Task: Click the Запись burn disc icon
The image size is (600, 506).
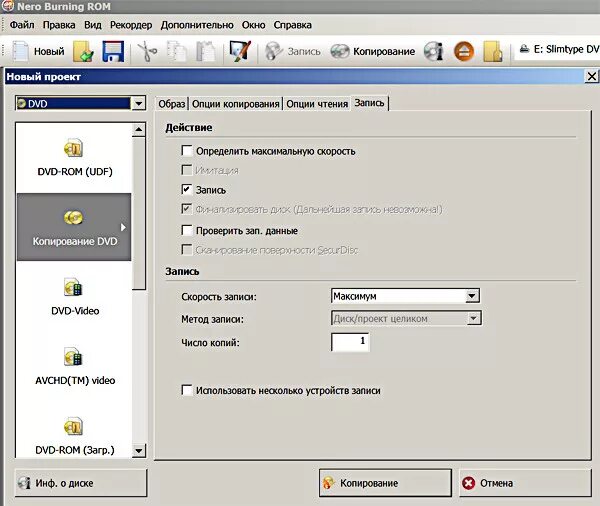Action: (x=274, y=51)
